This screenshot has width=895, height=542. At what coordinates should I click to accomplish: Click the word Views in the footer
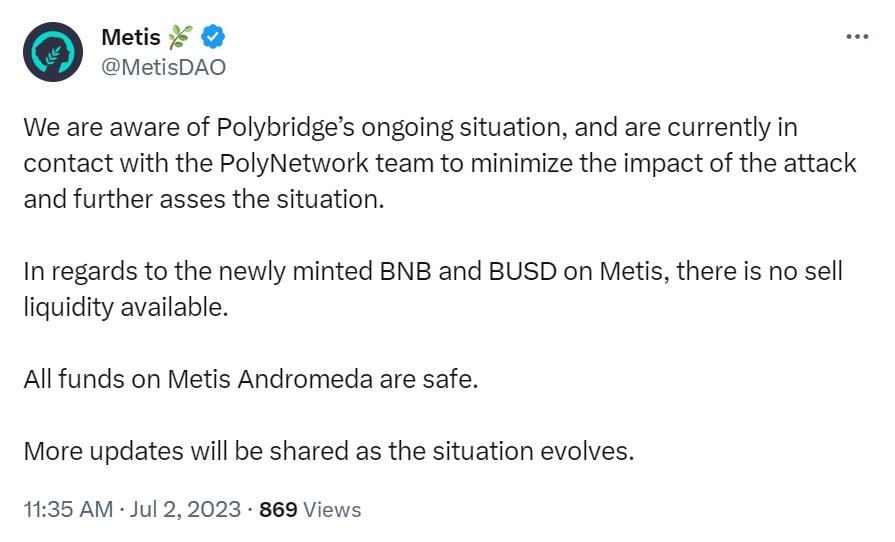[x=332, y=509]
